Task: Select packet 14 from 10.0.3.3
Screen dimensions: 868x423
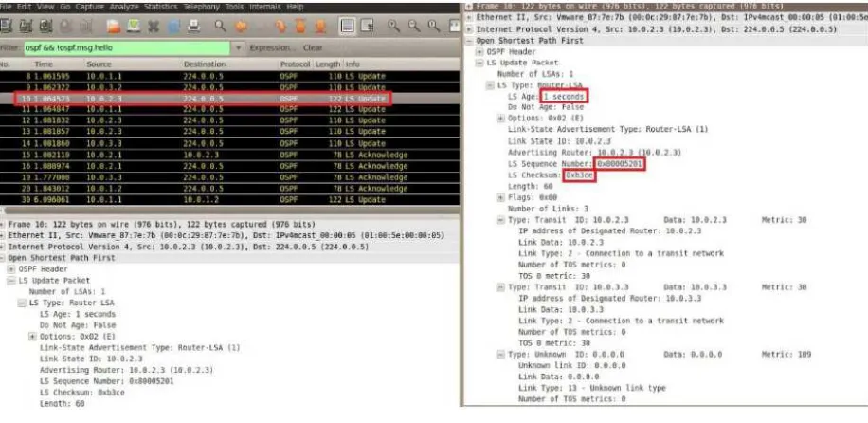Action: pyautogui.click(x=229, y=143)
